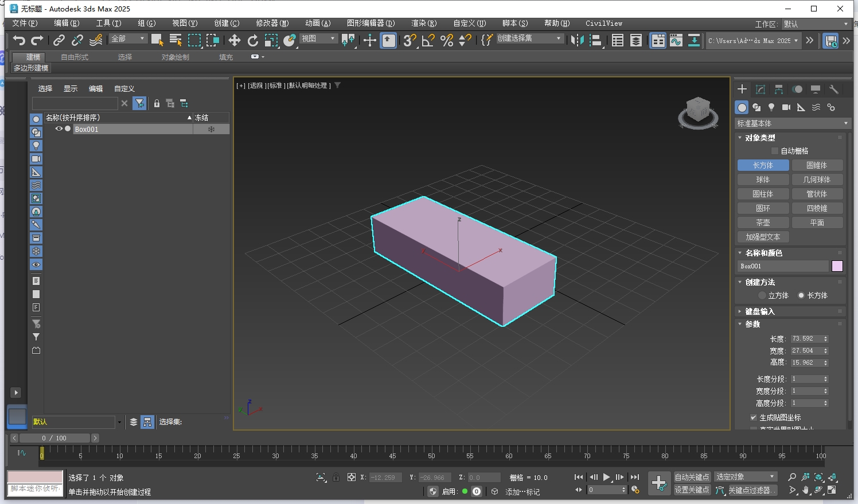Open the Utilities panel wrench icon
The image size is (858, 504).
[x=833, y=89]
